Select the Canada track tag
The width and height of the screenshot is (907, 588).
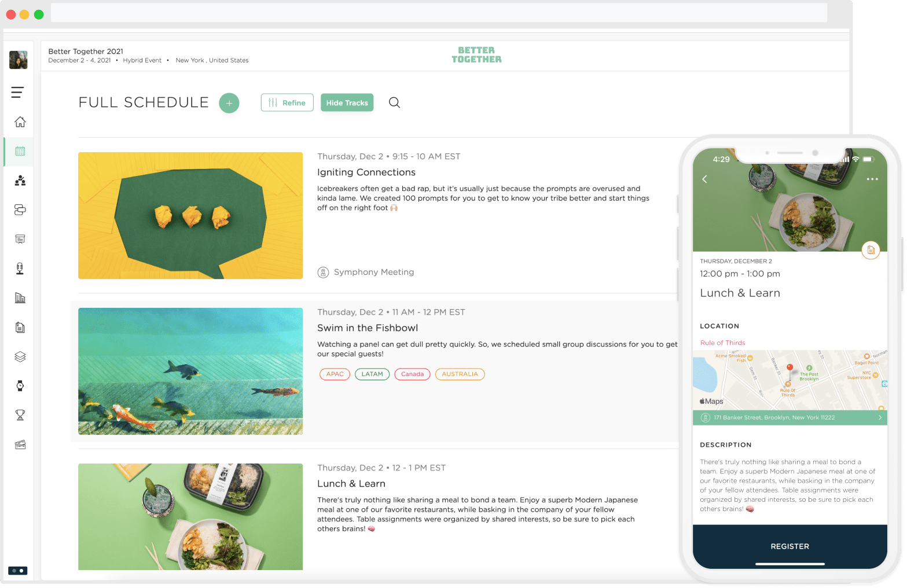413,374
